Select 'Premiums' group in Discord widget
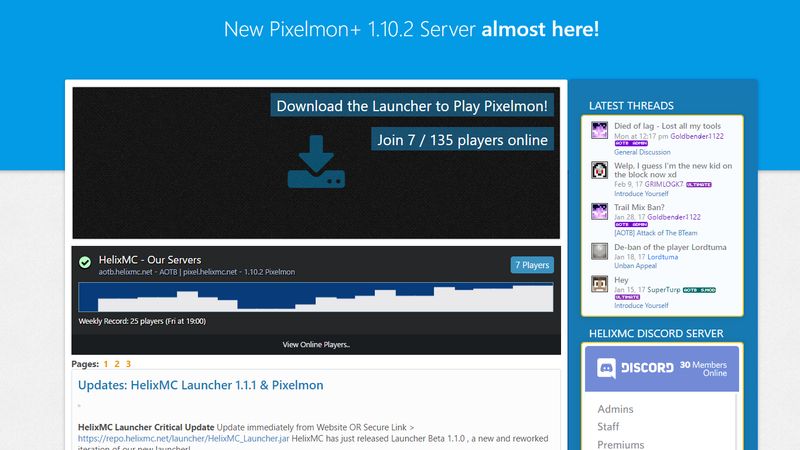This screenshot has width=800, height=450. point(620,444)
